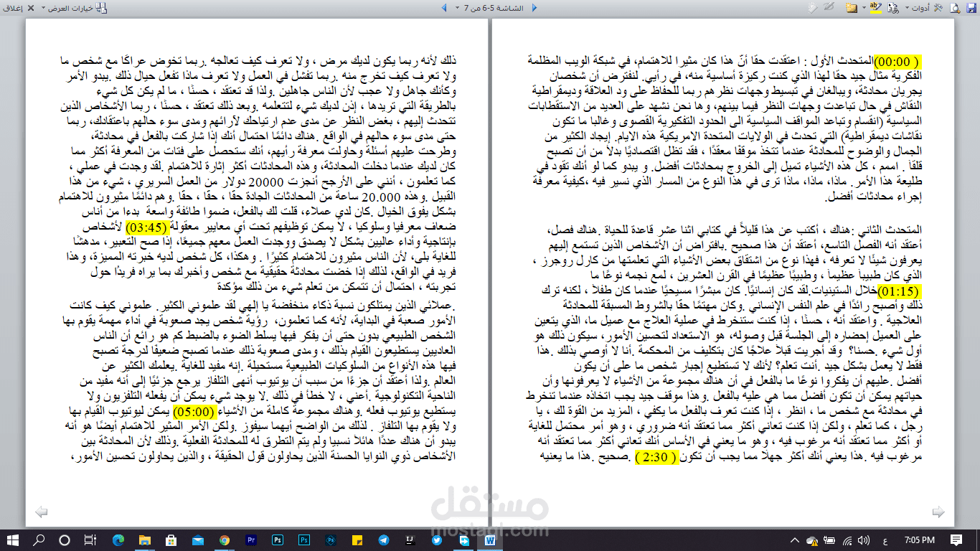The image size is (980, 551).
Task: Open خيارات العرض view options menu
Action: click(x=74, y=8)
